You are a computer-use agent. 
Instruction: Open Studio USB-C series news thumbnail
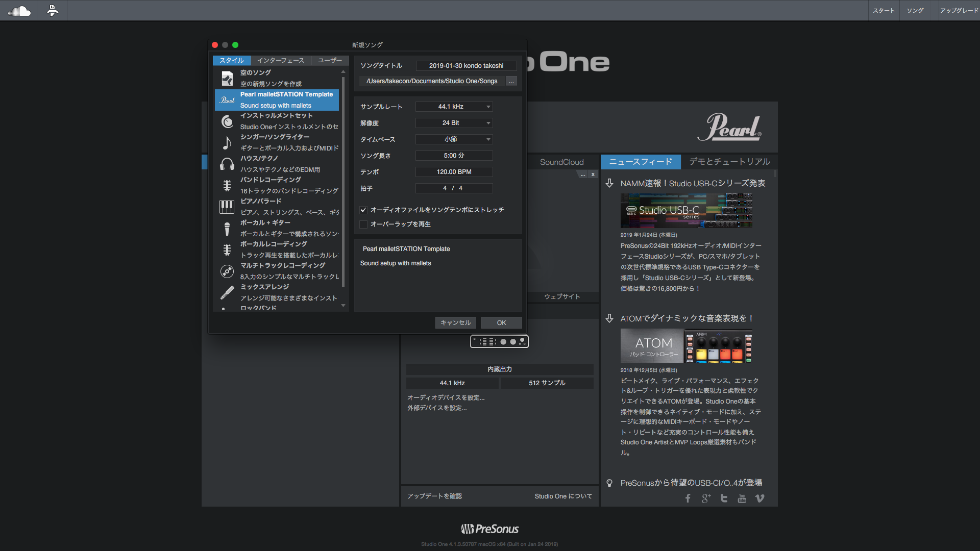687,211
